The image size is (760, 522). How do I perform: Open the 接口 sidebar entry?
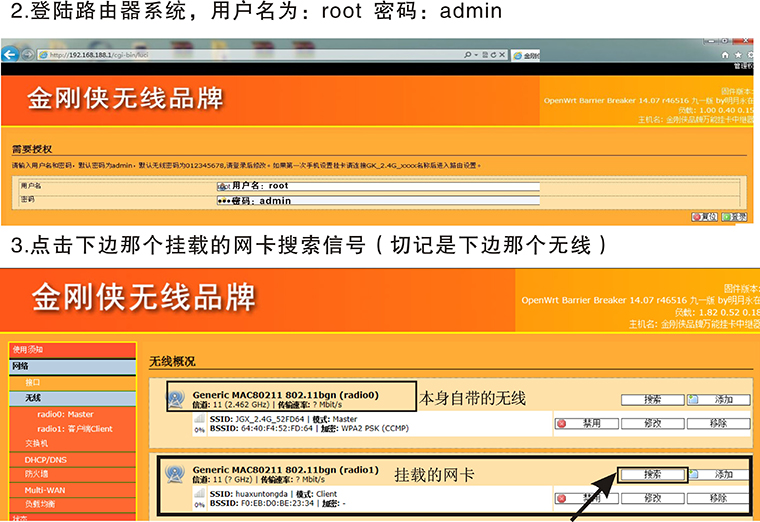tap(73, 382)
